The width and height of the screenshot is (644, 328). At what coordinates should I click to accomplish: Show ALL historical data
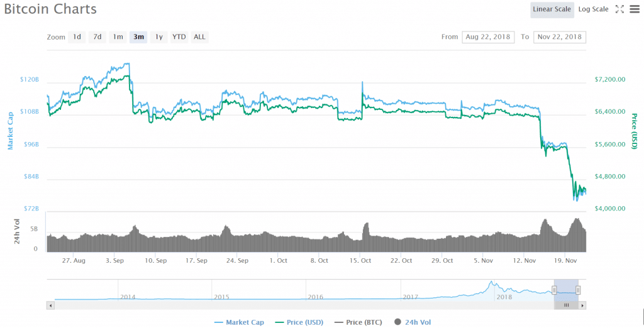pyautogui.click(x=199, y=36)
